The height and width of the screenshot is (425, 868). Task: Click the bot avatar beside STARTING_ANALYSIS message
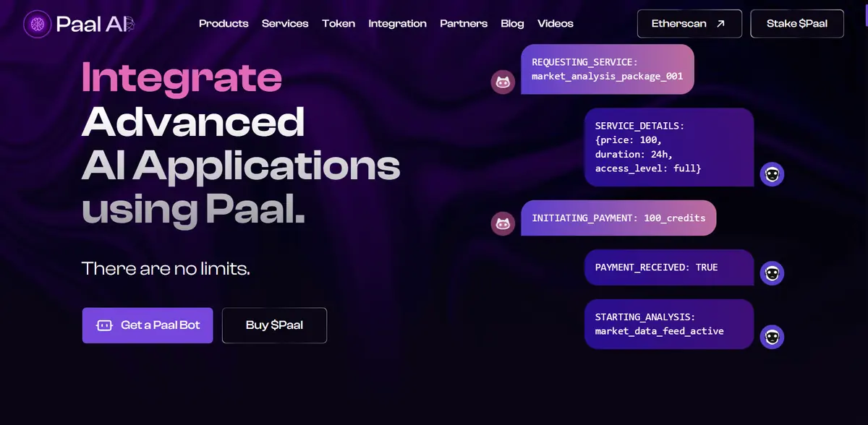coord(773,337)
